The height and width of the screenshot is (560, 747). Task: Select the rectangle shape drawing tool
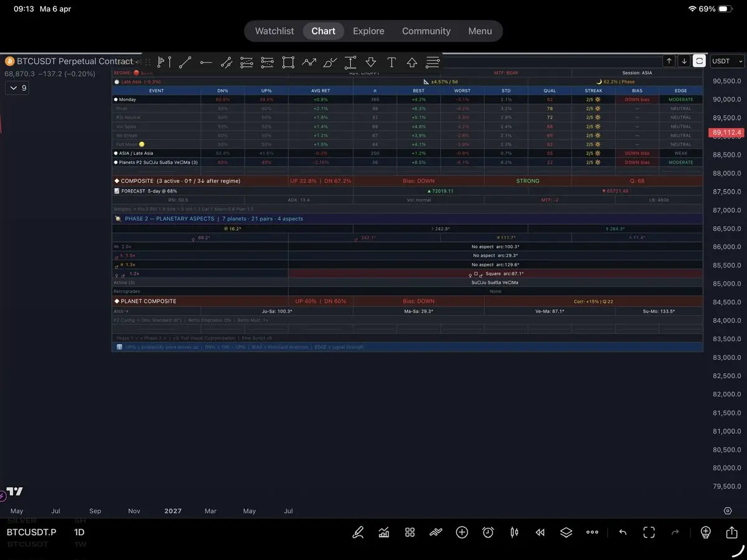(x=288, y=62)
